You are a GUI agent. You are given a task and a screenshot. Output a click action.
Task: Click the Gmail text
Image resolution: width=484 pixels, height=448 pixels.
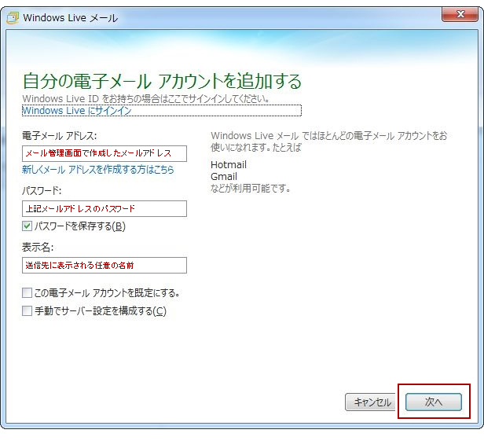[x=224, y=176]
